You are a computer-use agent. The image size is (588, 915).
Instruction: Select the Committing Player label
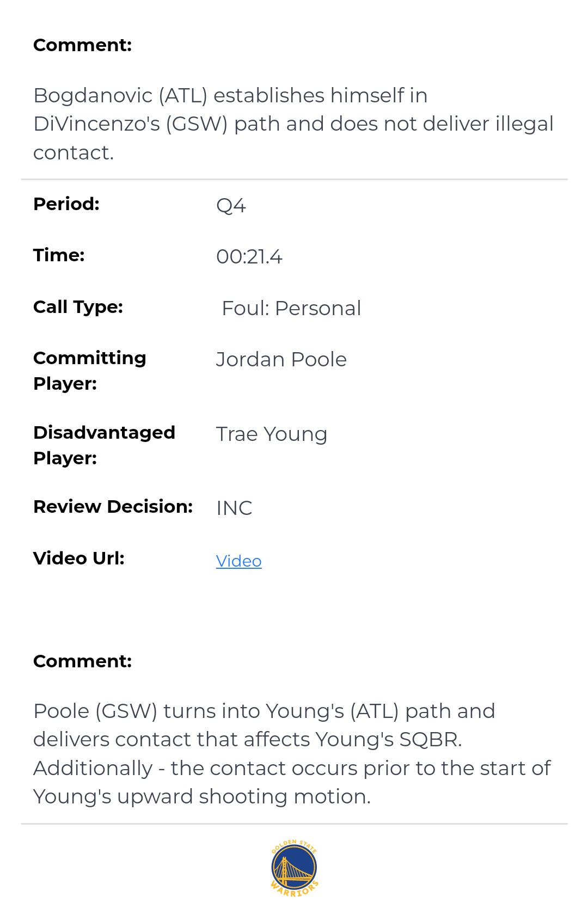89,370
